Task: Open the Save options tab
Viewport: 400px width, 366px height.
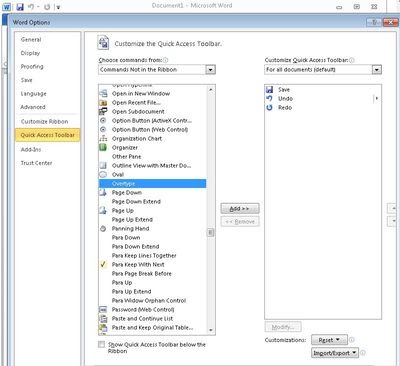Action: click(27, 80)
